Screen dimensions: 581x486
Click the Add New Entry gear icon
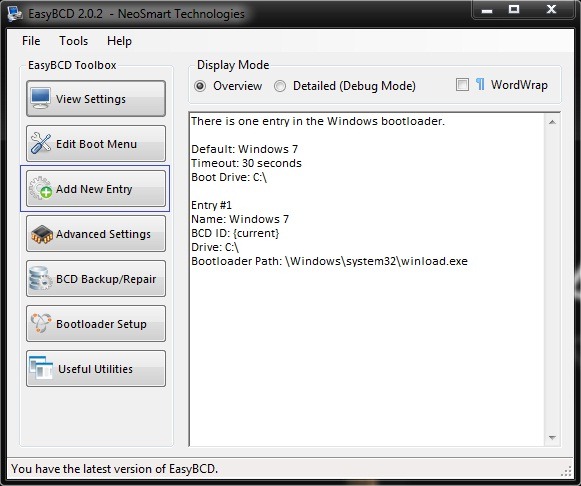pos(40,188)
